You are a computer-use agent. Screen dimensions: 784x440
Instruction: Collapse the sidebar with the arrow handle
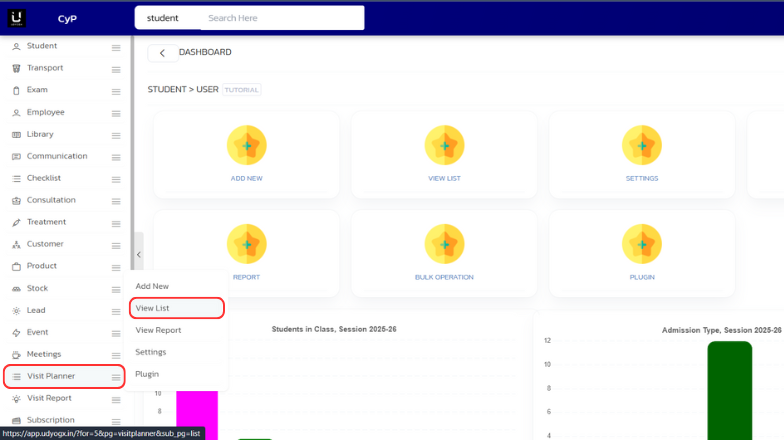(x=138, y=255)
